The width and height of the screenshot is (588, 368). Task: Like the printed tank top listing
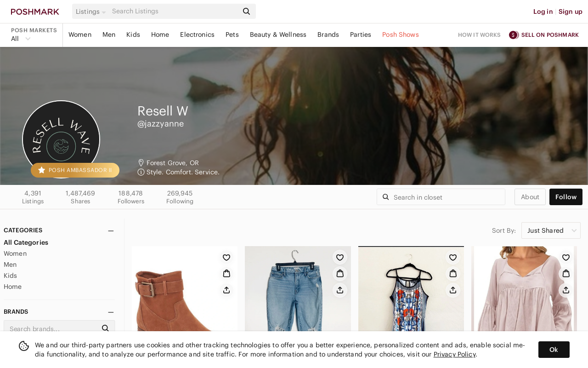pyautogui.click(x=453, y=258)
